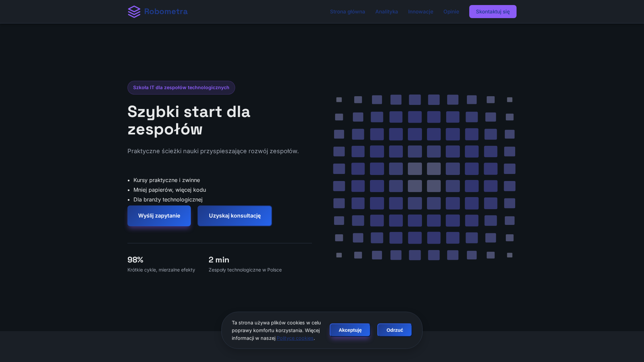Click the bullet Dla branży technologicznej
This screenshot has width=644, height=362.
(168, 200)
